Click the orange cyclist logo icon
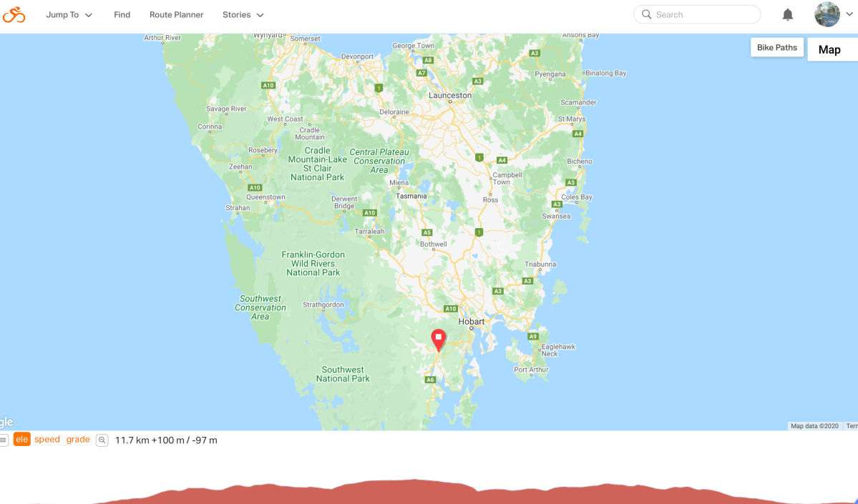Viewport: 858px width, 504px height. coord(14,15)
